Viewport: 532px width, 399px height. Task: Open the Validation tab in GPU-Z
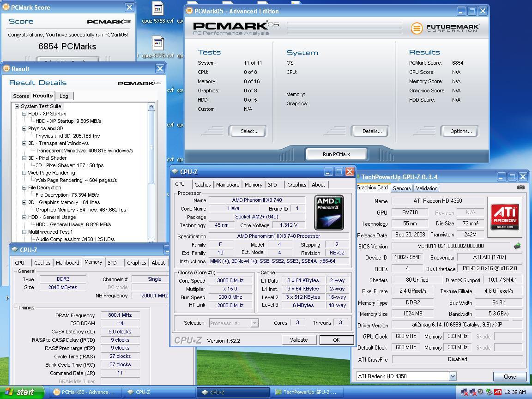pos(427,188)
